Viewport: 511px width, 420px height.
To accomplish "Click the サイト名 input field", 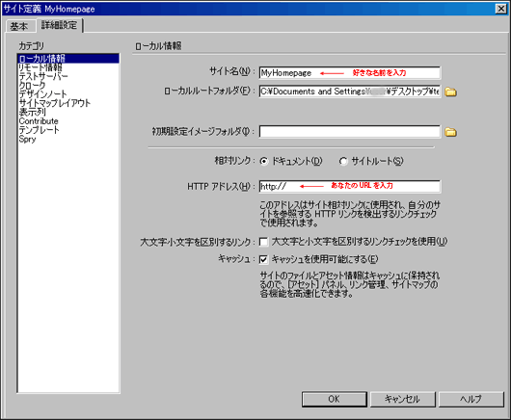I will pos(350,72).
